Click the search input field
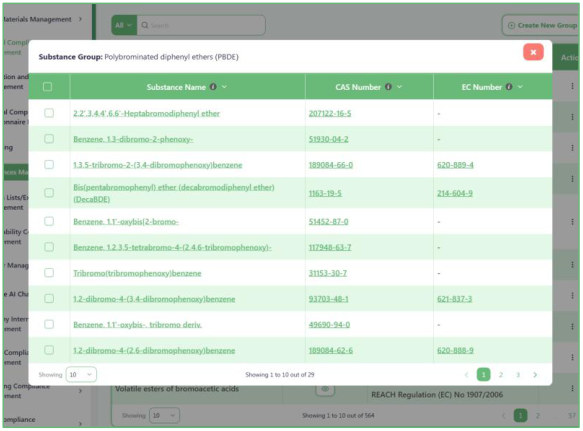Viewport: 583px width, 431px height. point(201,25)
